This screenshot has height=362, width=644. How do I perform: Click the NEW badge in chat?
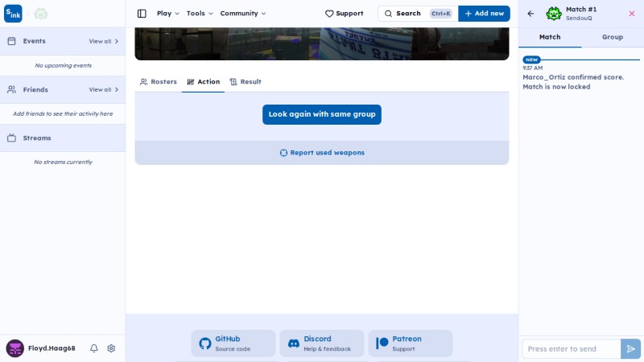click(531, 60)
